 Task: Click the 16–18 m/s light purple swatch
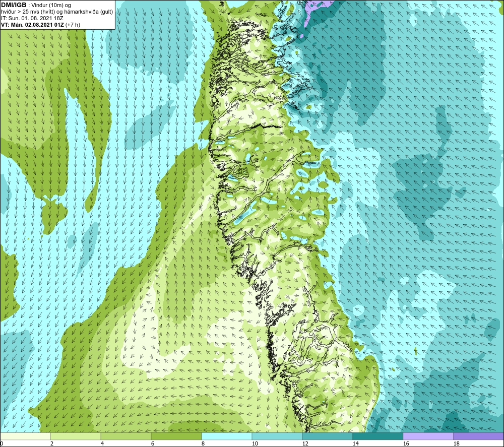click(x=428, y=436)
